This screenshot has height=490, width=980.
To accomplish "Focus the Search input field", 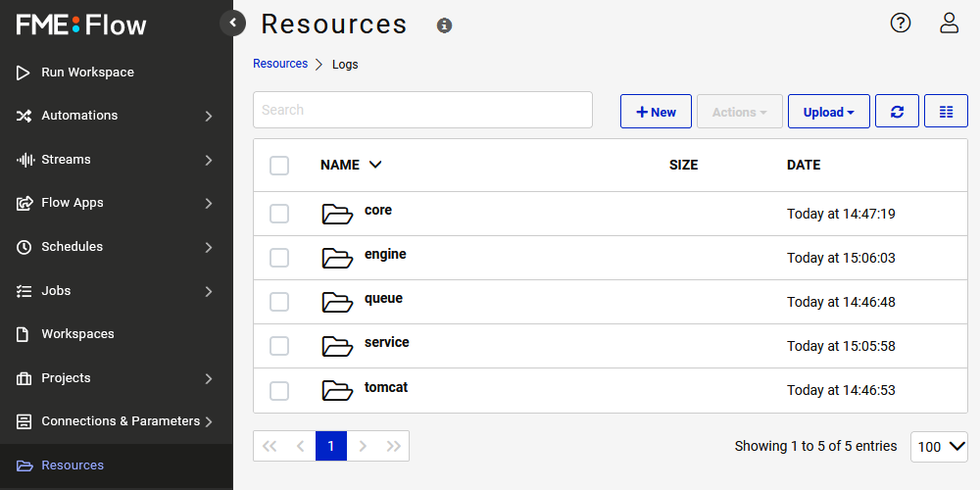I will [x=422, y=110].
